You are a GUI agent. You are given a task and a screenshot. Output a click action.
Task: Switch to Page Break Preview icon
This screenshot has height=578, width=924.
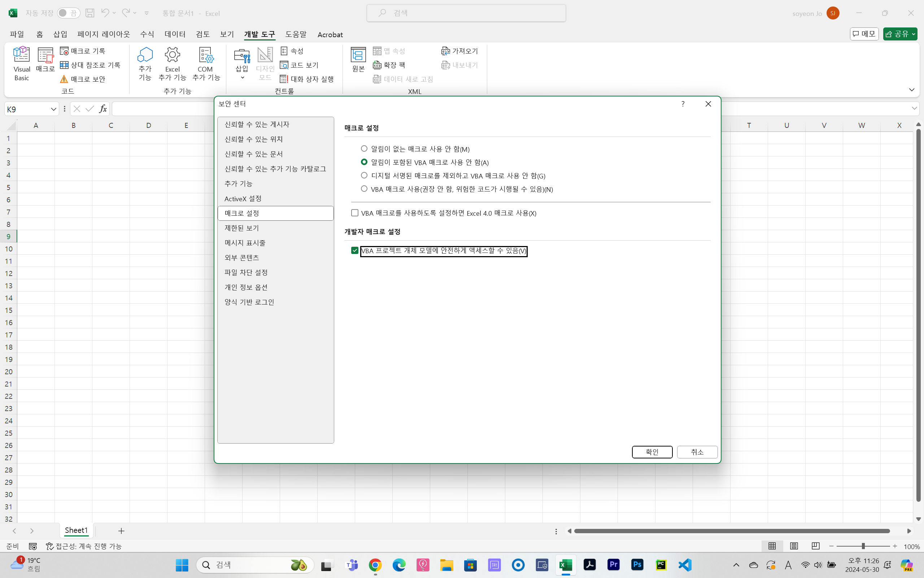click(x=816, y=546)
